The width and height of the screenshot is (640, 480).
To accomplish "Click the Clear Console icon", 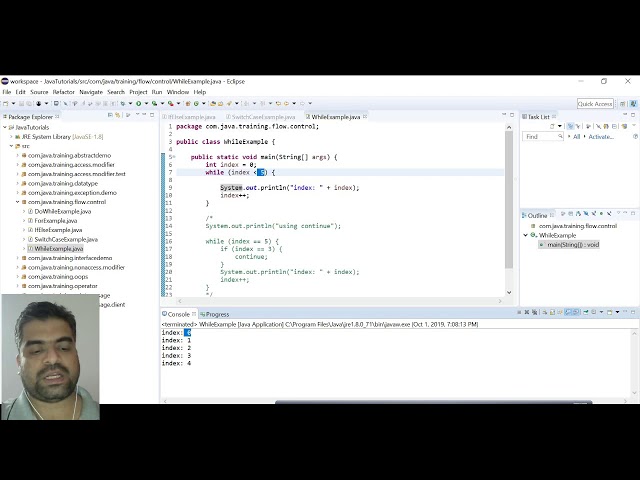I will 544,313.
